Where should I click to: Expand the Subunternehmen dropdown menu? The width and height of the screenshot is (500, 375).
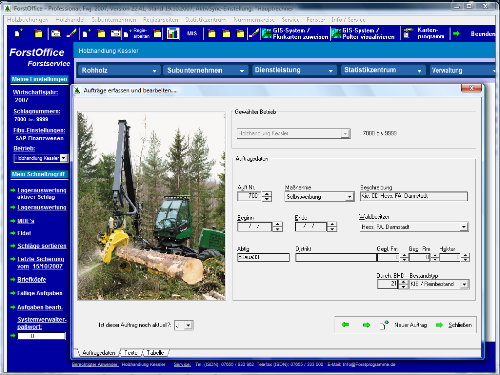242,71
